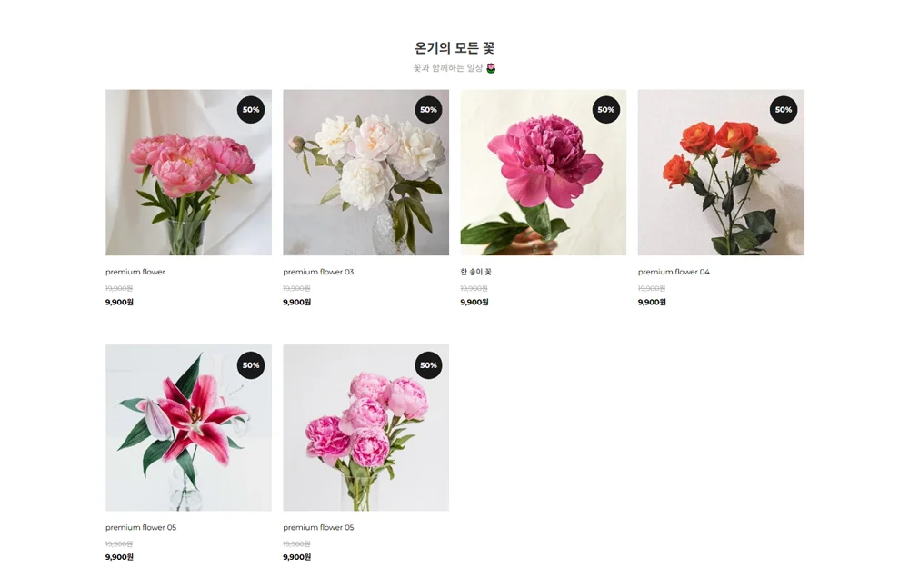Open the hand-held pink peony photo
Image resolution: width=909 pixels, height=588 pixels.
544,173
